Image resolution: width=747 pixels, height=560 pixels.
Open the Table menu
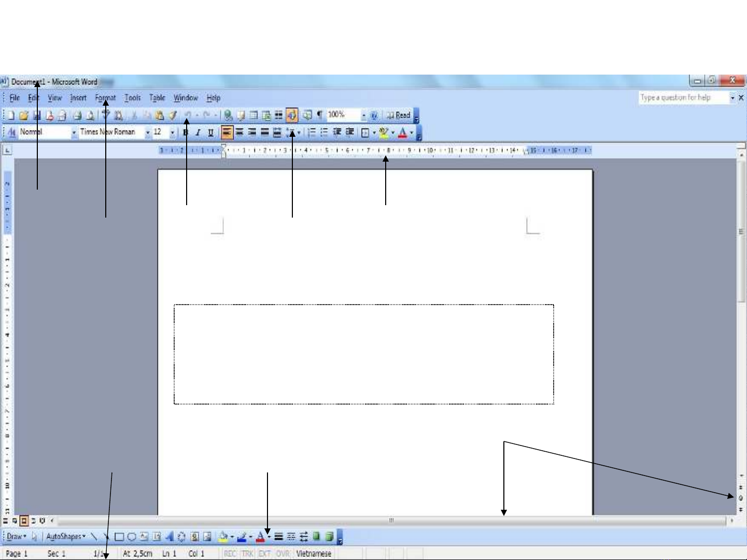[x=157, y=98]
